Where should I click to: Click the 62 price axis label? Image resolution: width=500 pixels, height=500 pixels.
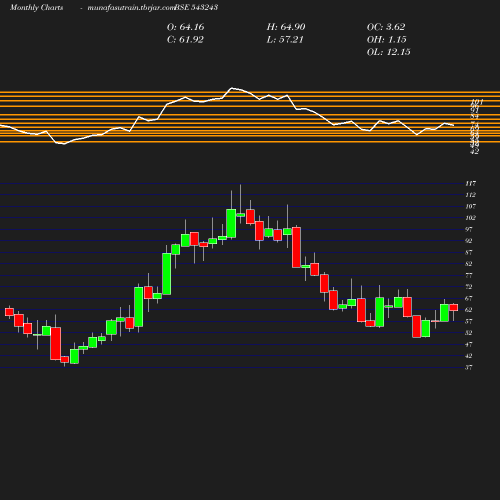[469, 310]
